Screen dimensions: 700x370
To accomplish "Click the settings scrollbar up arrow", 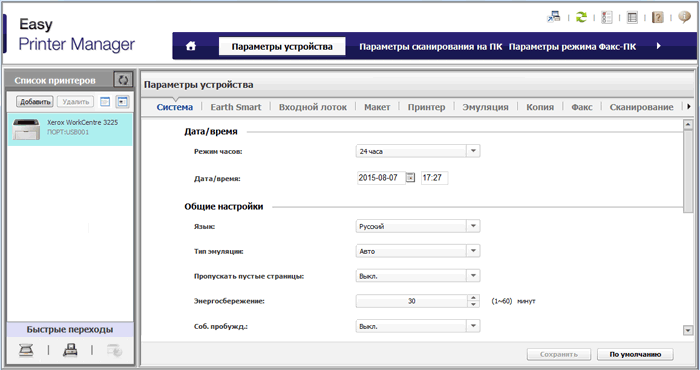I will click(x=688, y=125).
